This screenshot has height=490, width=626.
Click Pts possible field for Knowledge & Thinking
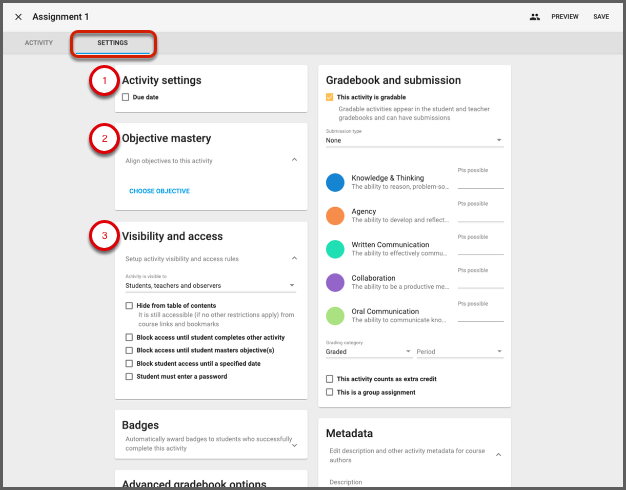(480, 182)
